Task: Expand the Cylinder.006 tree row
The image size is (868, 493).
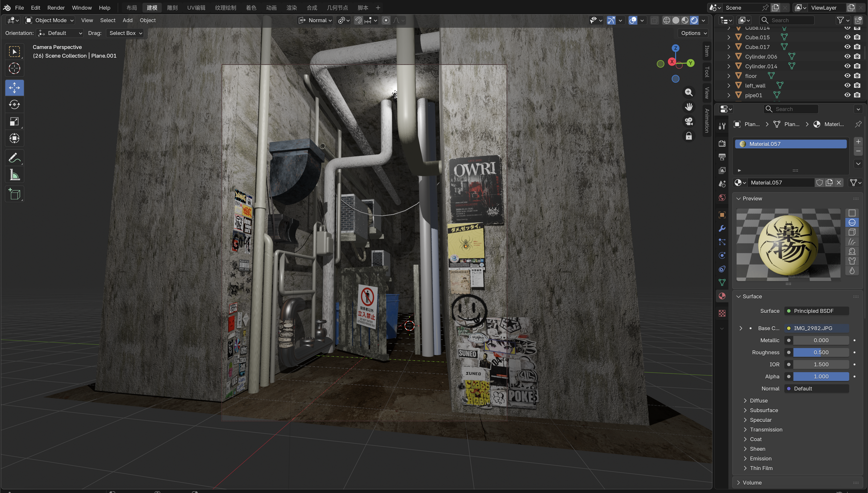Action: pos(729,56)
